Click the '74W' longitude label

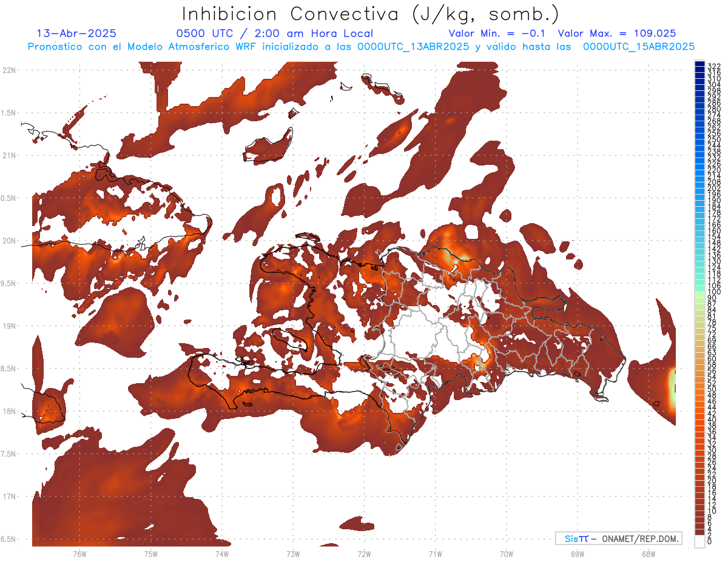coord(222,554)
